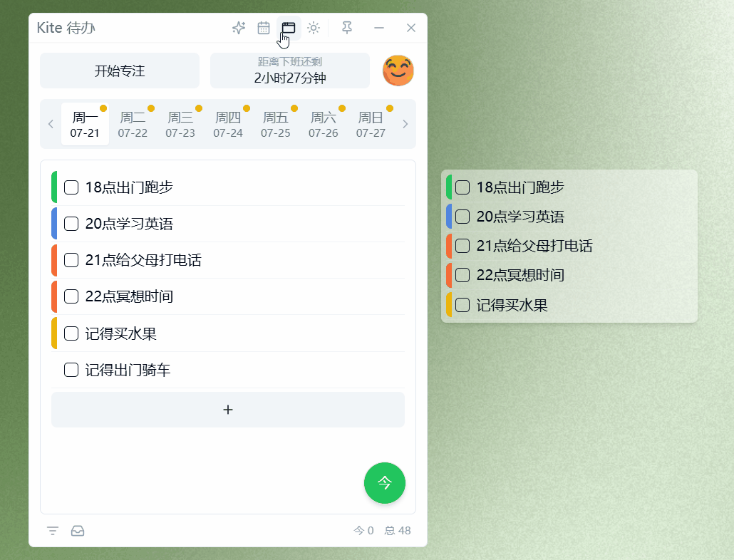Click the smiling emoji face
This screenshot has height=560, width=734.
point(398,71)
